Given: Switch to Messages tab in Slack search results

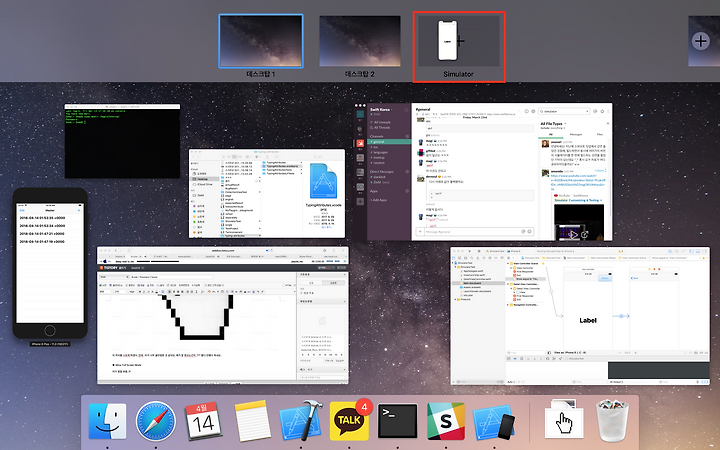Looking at the screenshot, I should point(576,134).
